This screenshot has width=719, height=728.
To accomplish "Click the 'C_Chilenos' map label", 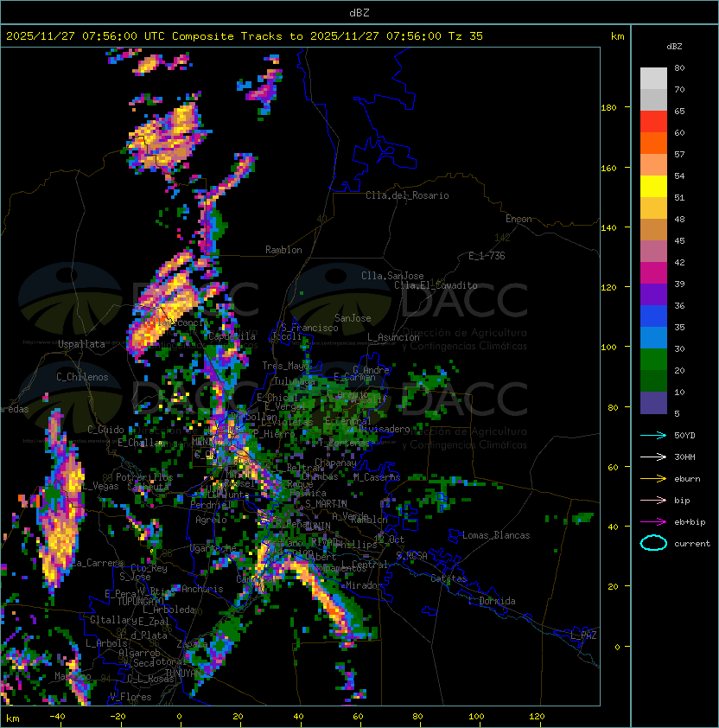I will click(x=82, y=377).
